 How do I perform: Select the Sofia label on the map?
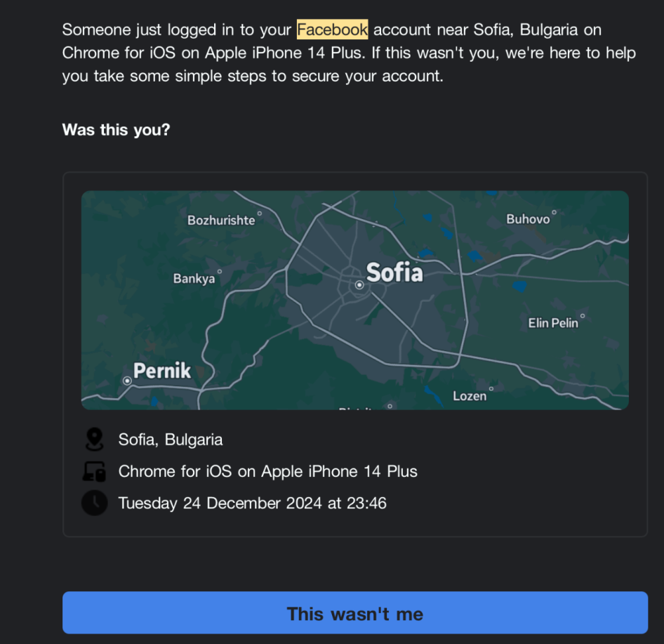pyautogui.click(x=394, y=272)
